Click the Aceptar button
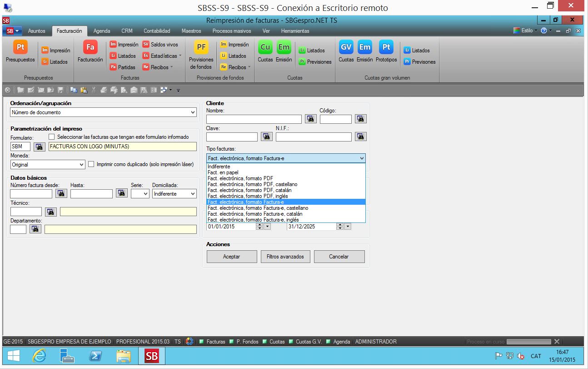This screenshot has width=588, height=369. tap(231, 257)
